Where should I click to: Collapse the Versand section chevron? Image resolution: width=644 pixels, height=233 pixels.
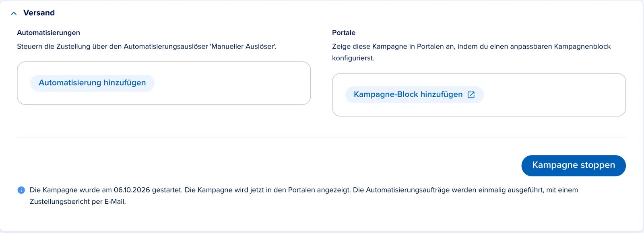[x=14, y=13]
